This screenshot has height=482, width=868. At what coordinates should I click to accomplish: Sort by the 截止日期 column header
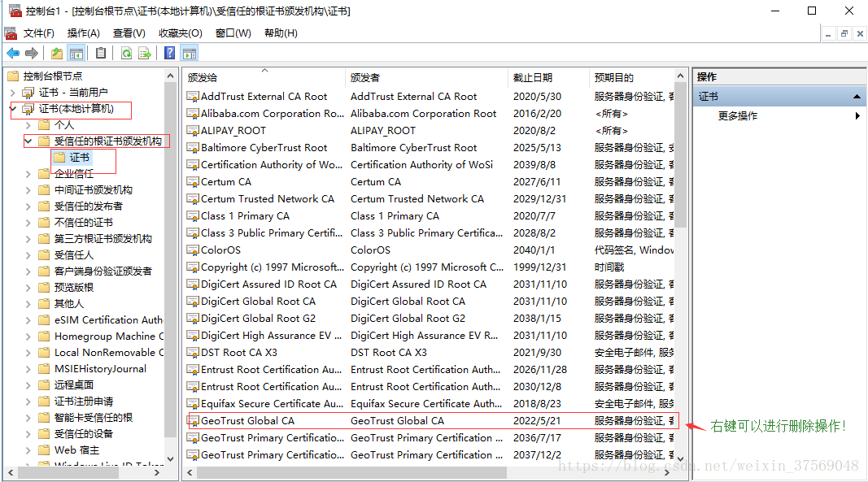tap(548, 77)
